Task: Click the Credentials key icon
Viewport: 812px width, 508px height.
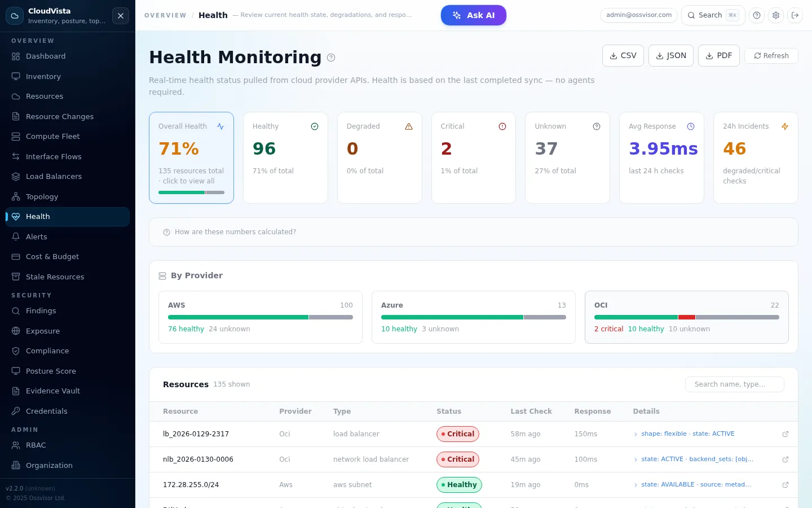Action: click(16, 411)
